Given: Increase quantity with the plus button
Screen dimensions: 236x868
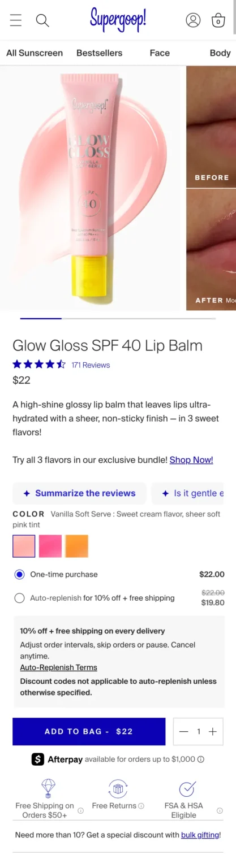Looking at the screenshot, I should [x=213, y=731].
